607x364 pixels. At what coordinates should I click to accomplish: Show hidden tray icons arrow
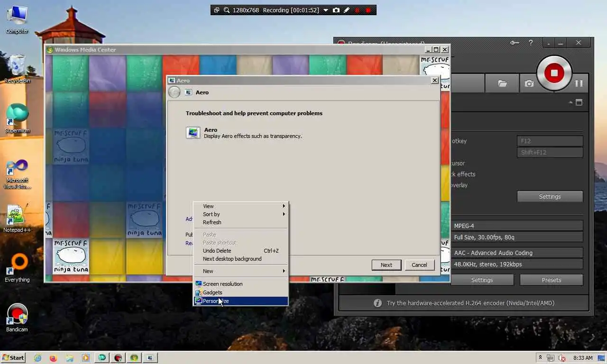coord(540,357)
